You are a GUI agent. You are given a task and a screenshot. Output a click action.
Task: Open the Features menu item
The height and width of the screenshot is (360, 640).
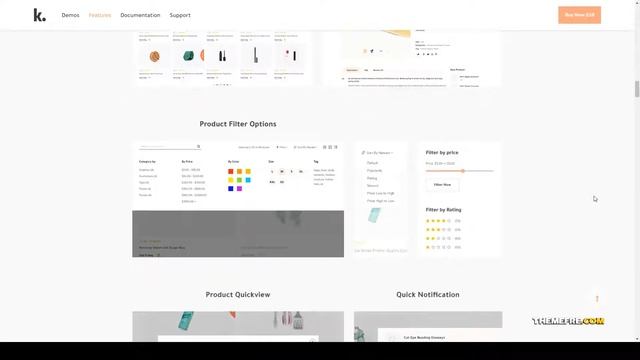(100, 15)
